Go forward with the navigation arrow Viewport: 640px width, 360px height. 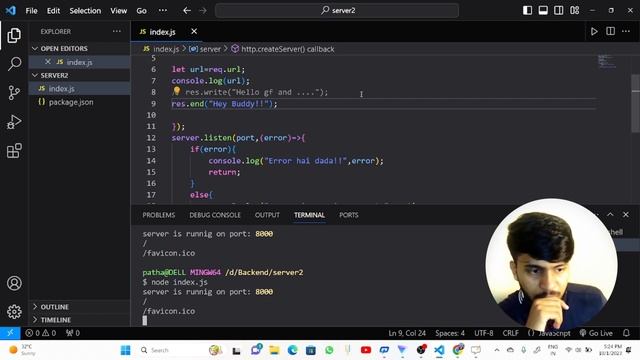click(203, 11)
